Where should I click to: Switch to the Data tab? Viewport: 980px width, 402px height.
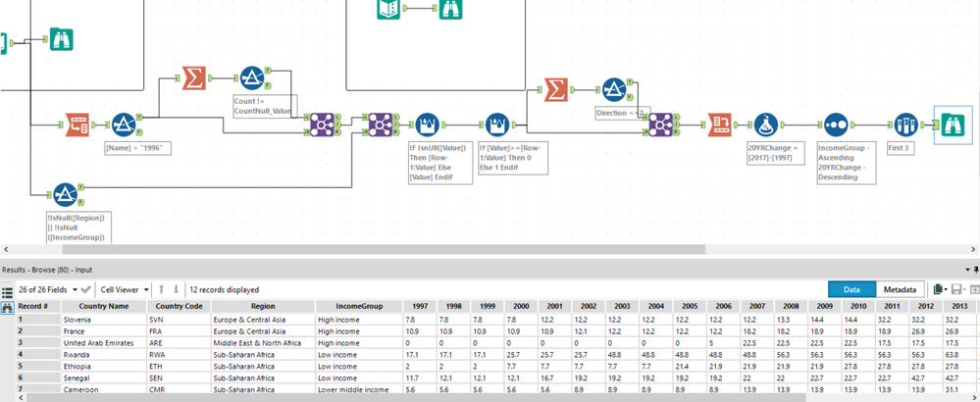[851, 289]
